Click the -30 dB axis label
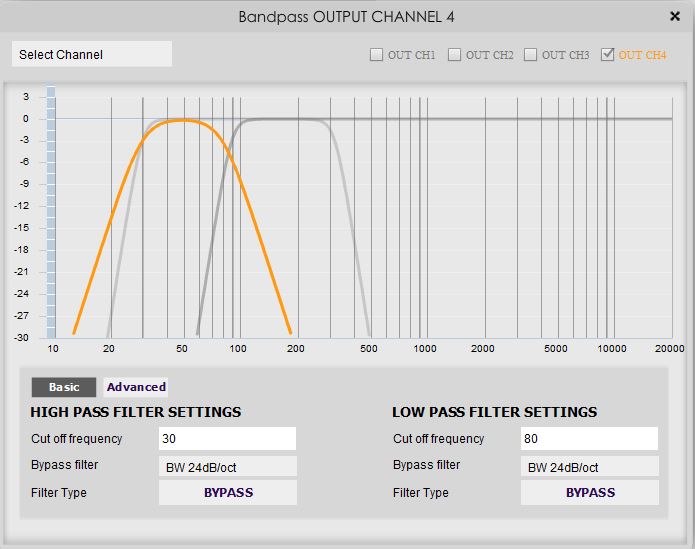Image resolution: width=695 pixels, height=549 pixels. (21, 338)
